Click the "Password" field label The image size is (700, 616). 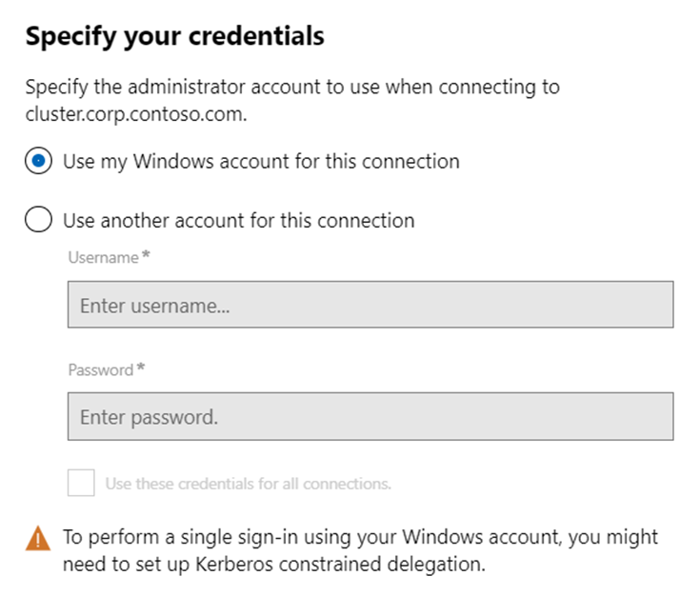click(100, 369)
